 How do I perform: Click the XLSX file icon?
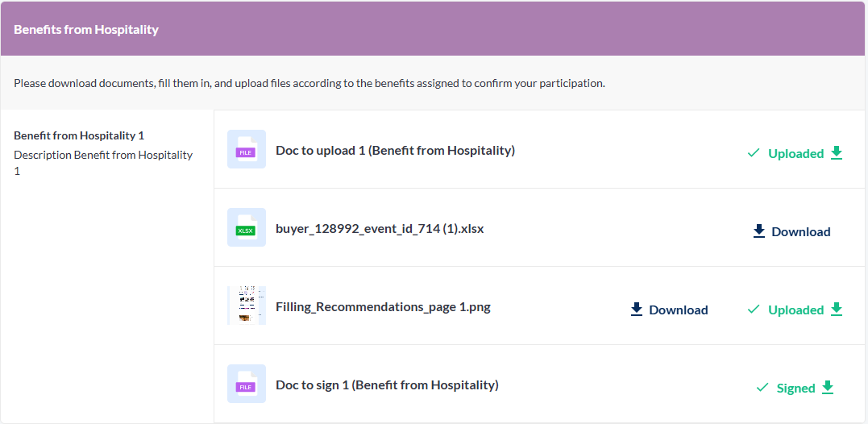click(x=246, y=228)
